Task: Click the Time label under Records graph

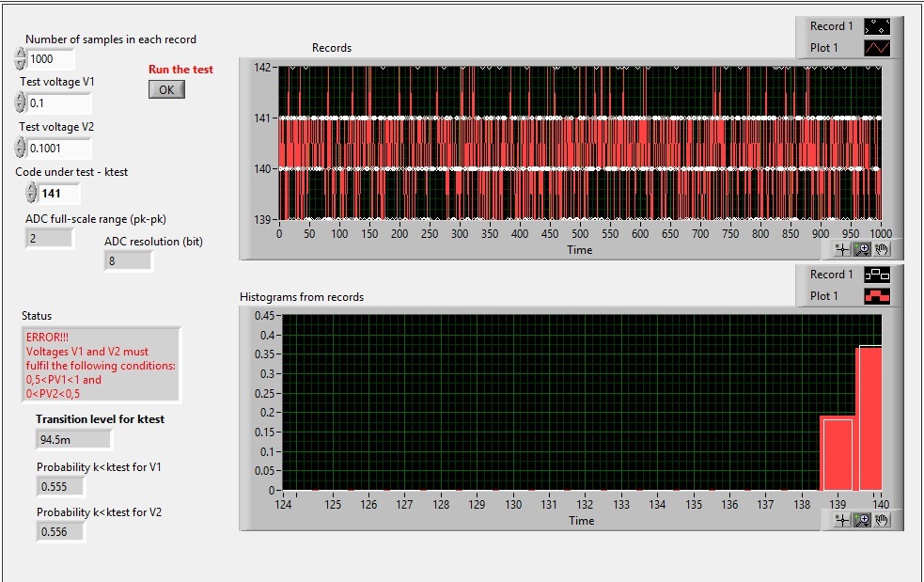Action: pyautogui.click(x=580, y=250)
